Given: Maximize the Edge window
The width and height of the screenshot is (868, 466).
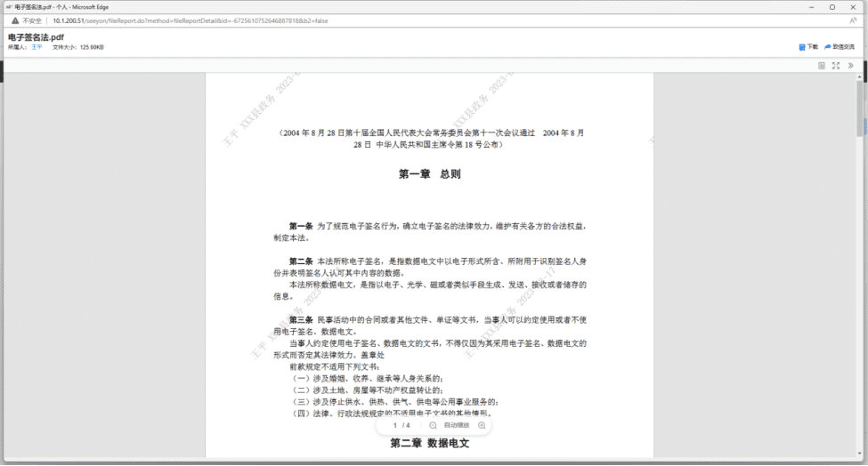Looking at the screenshot, I should pyautogui.click(x=832, y=7).
